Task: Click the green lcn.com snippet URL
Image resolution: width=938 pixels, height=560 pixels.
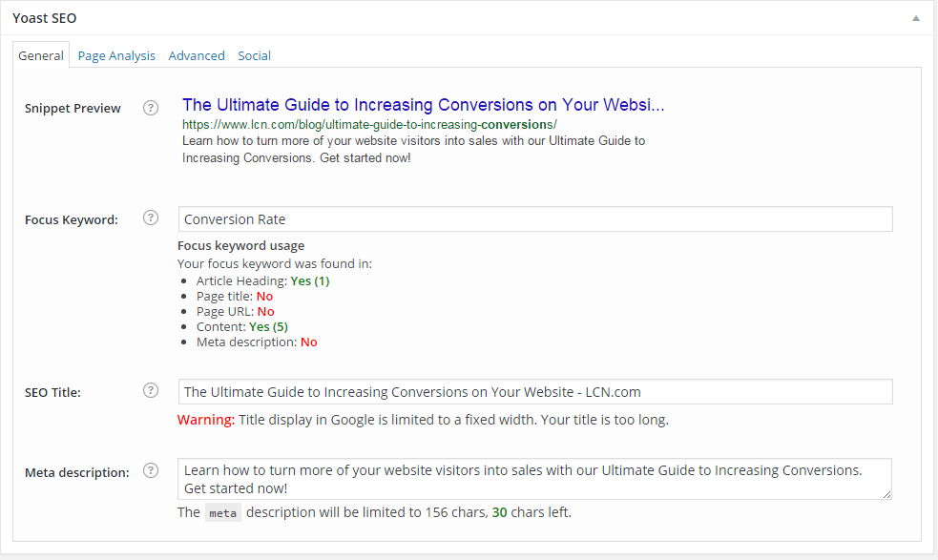Action: click(x=369, y=124)
